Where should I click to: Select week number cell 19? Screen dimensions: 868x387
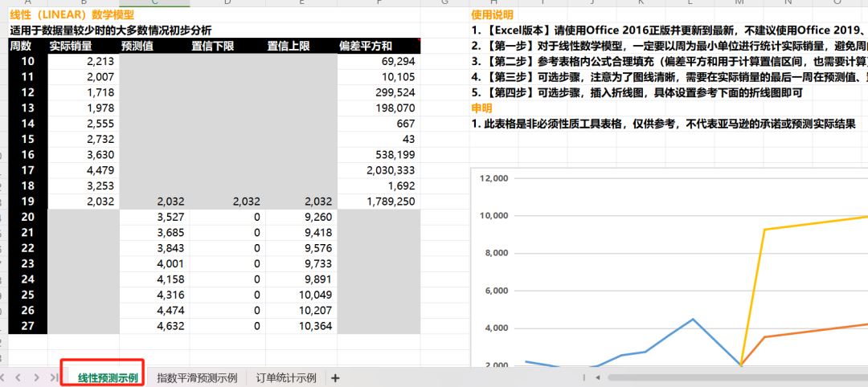[x=28, y=202]
